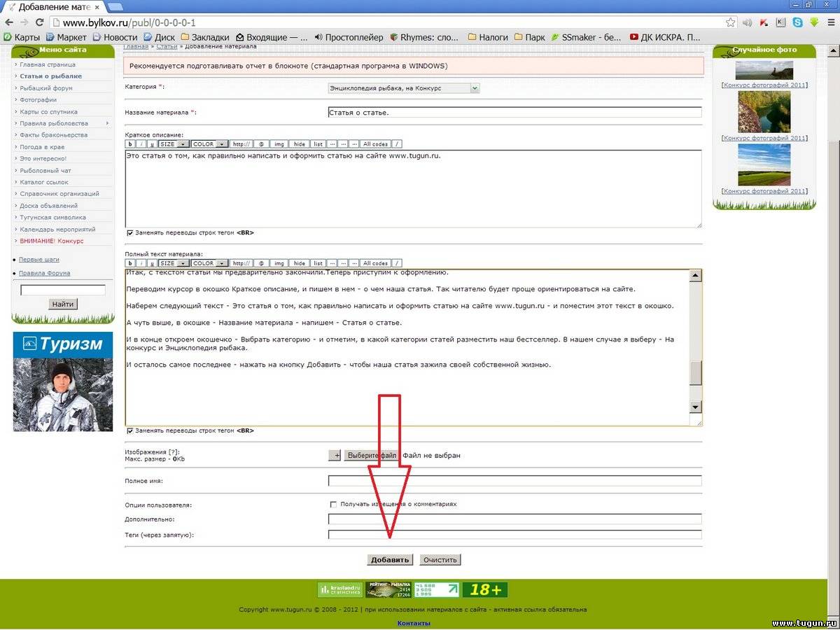Image resolution: width=840 pixels, height=630 pixels.
Task: Open the Rhymes bookmark
Action: (x=425, y=37)
